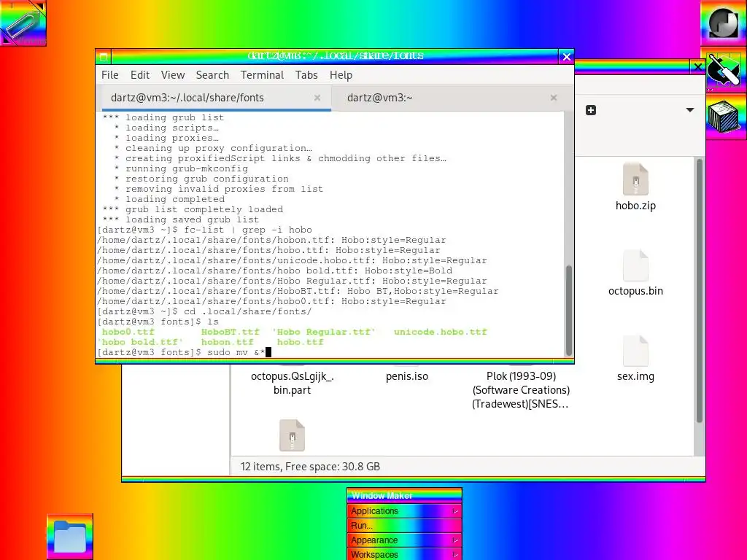Open the Search menu in the terminal
This screenshot has height=560, width=747.
[x=212, y=75]
